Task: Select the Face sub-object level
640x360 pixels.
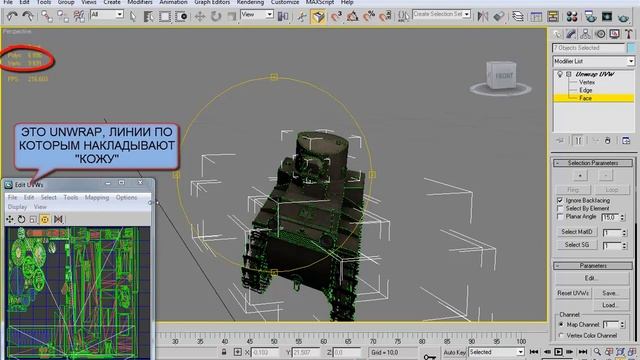Action: pos(585,98)
